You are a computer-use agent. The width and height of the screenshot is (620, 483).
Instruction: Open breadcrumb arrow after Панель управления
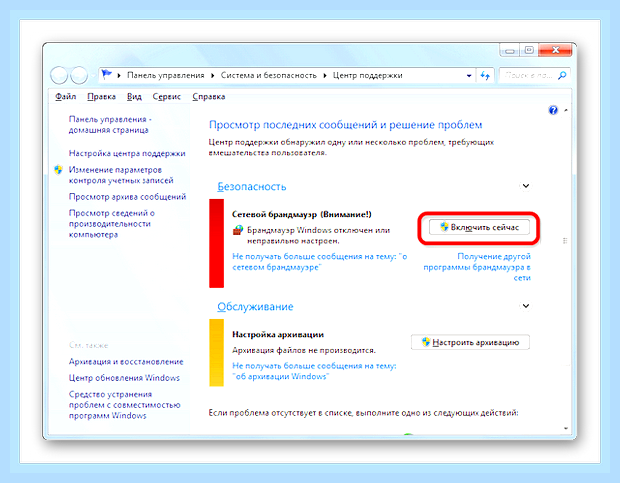click(x=212, y=75)
